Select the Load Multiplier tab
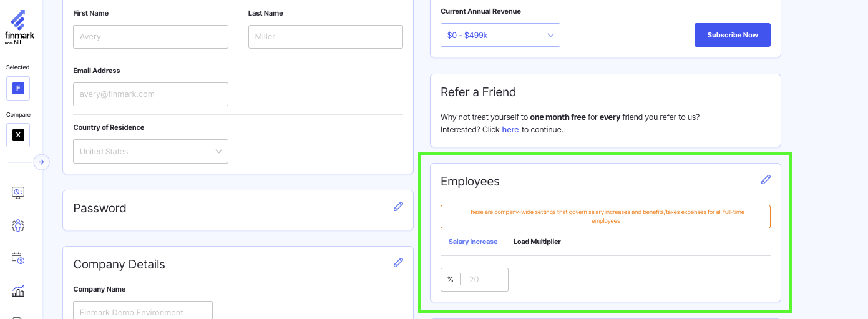 (537, 242)
